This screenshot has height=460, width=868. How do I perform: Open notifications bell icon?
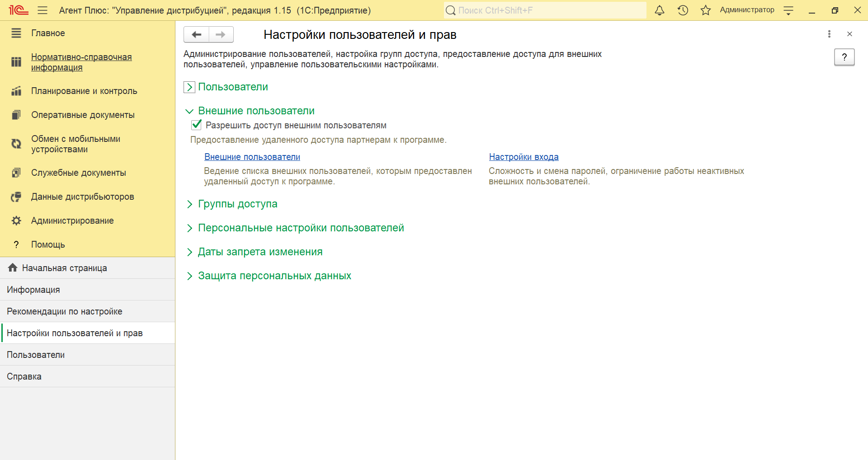[660, 10]
